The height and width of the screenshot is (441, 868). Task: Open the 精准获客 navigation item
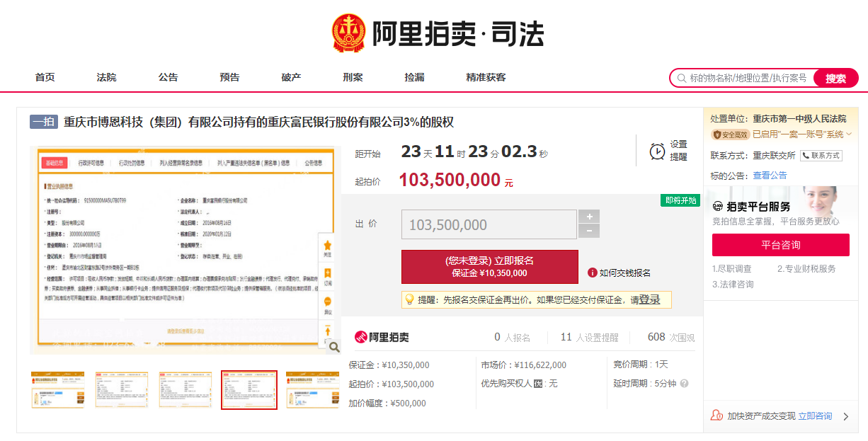point(486,77)
